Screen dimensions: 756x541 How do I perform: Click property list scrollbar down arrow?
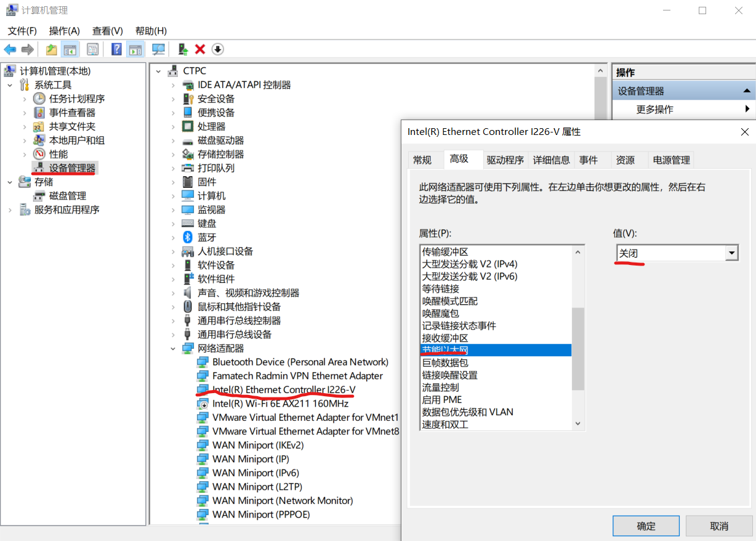pyautogui.click(x=577, y=423)
